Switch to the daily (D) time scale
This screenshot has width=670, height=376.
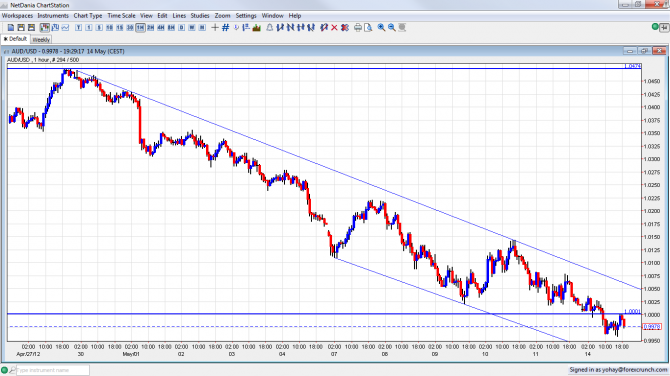182,27
